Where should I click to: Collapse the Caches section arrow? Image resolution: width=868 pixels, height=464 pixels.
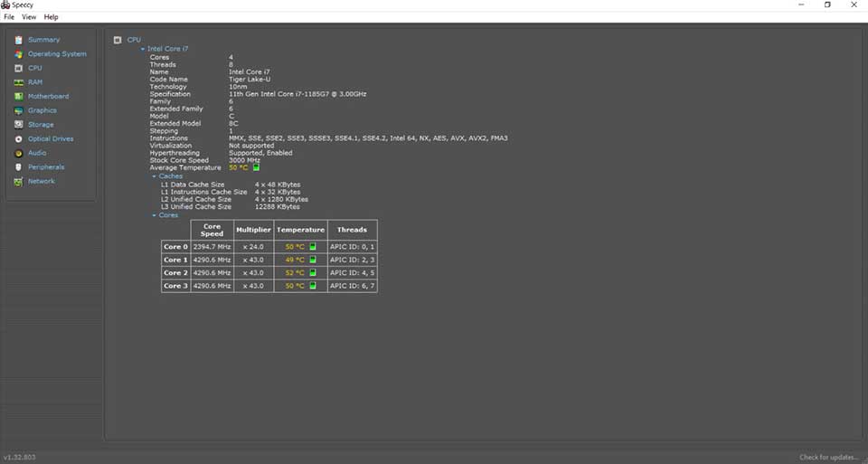[x=155, y=176]
